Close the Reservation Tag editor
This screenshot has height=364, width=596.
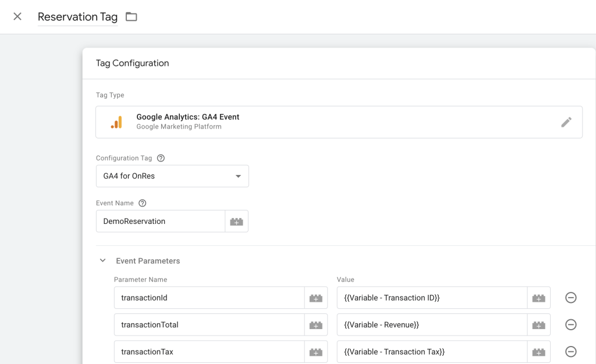17,16
